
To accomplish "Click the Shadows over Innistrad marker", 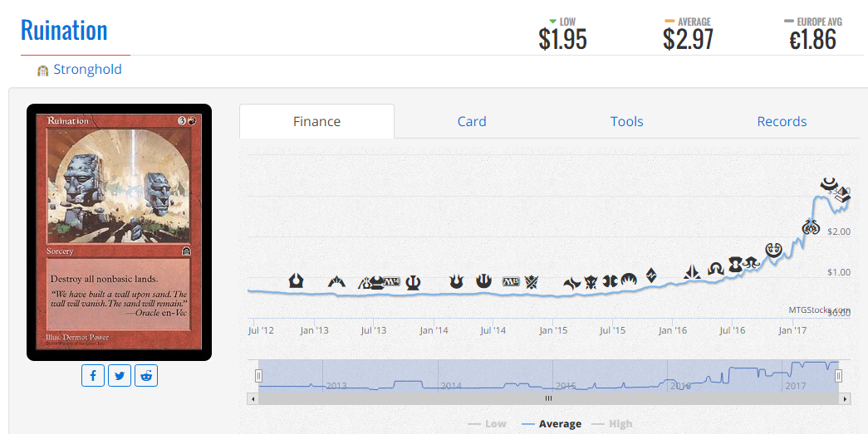I will (x=716, y=269).
